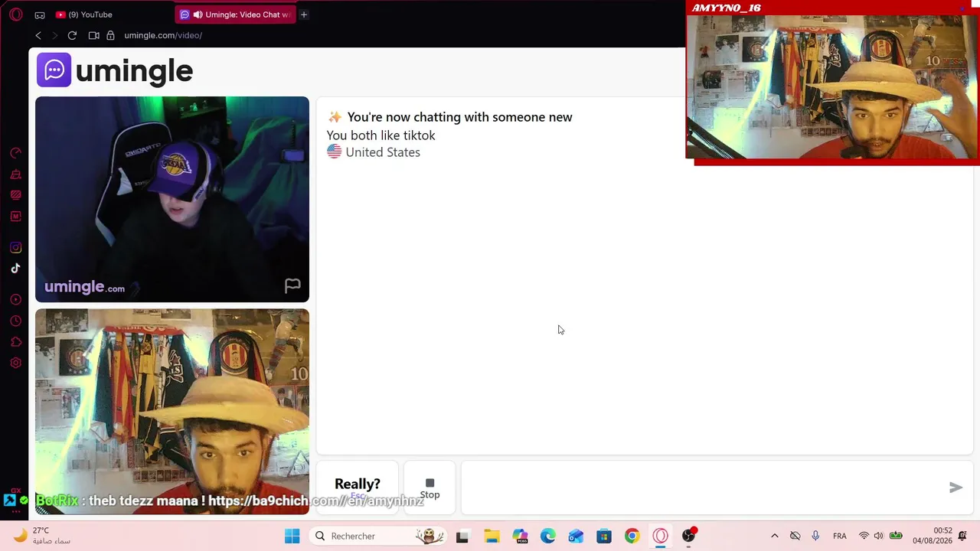Check battery status in system tray
The width and height of the screenshot is (980, 551).
coord(896,536)
